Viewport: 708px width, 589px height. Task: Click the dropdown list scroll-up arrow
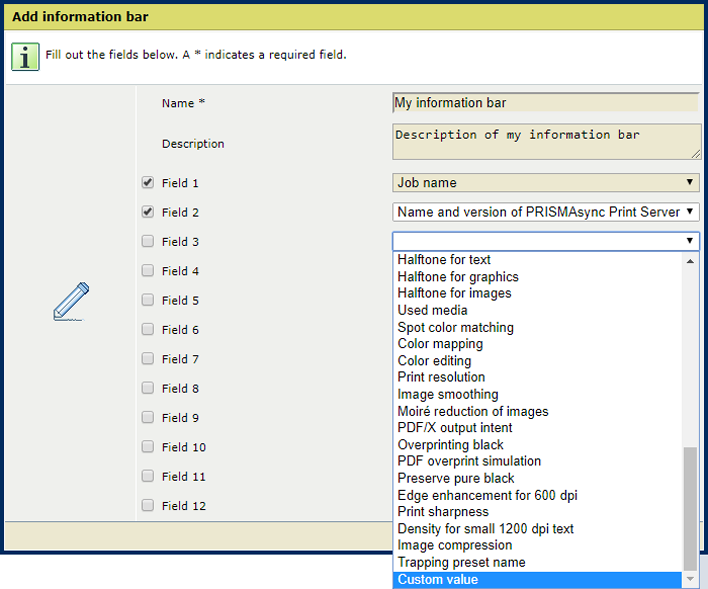pyautogui.click(x=690, y=261)
